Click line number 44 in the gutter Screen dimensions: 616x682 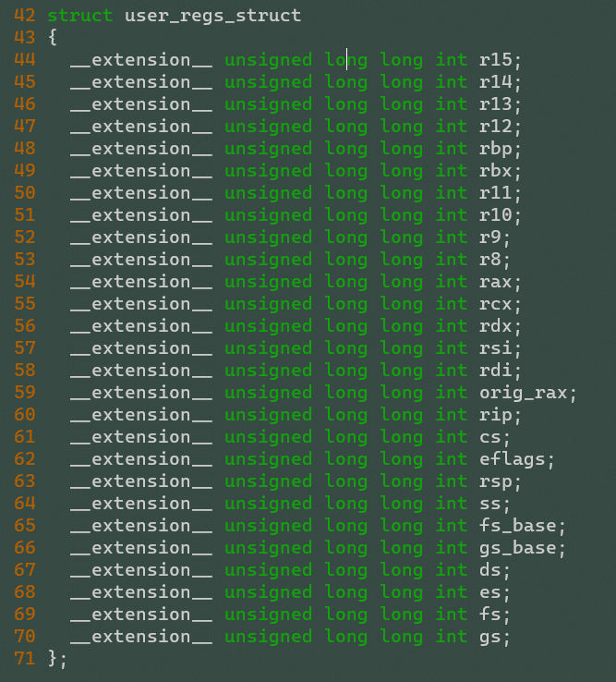pyautogui.click(x=25, y=60)
